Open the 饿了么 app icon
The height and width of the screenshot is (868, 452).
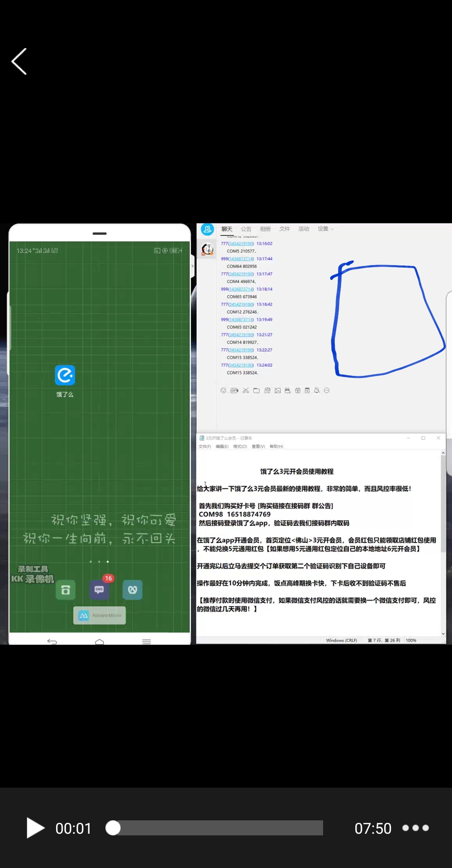click(x=65, y=375)
